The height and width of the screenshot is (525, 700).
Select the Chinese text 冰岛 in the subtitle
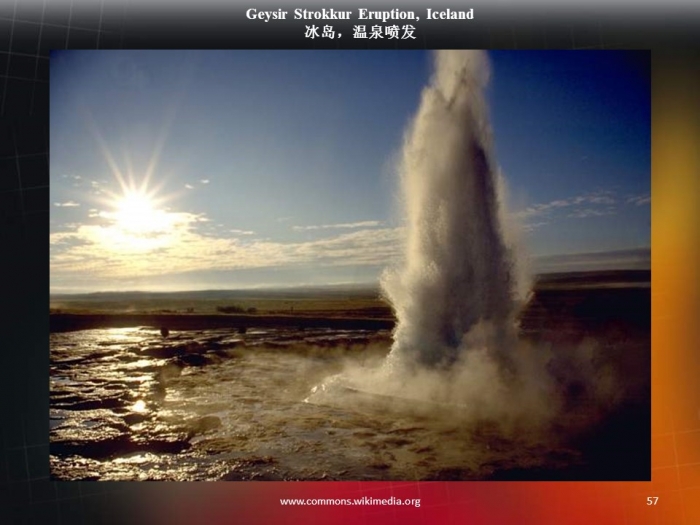click(320, 32)
